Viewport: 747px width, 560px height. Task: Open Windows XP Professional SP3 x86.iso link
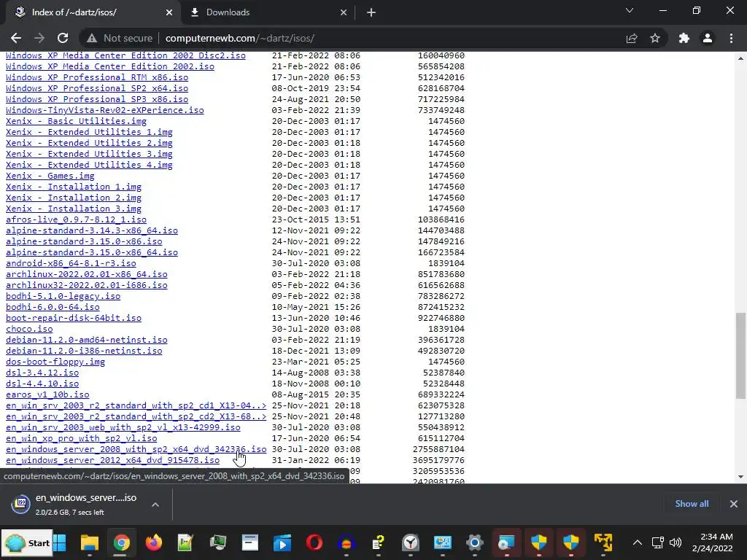click(97, 99)
